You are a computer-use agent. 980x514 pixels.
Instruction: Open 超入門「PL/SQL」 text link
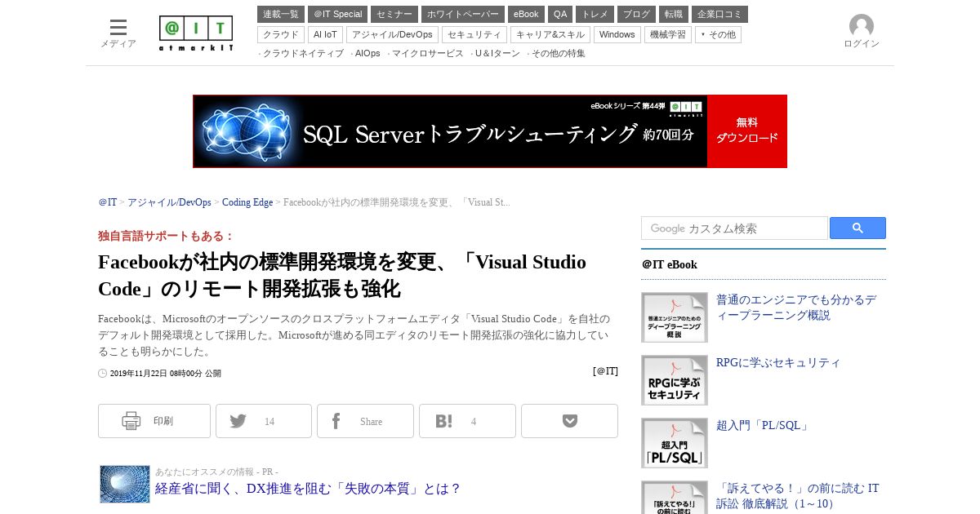764,426
